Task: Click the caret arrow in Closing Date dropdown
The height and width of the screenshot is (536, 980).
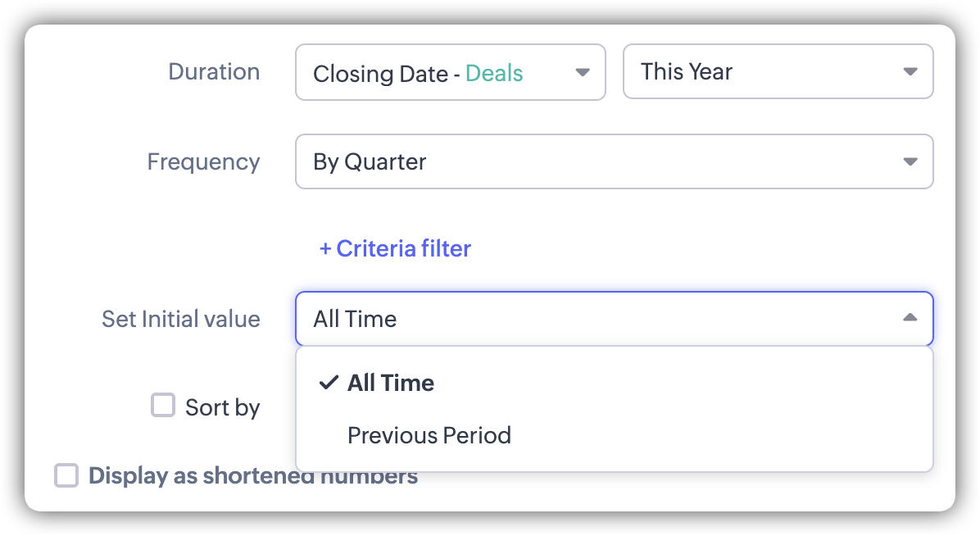Action: tap(583, 72)
